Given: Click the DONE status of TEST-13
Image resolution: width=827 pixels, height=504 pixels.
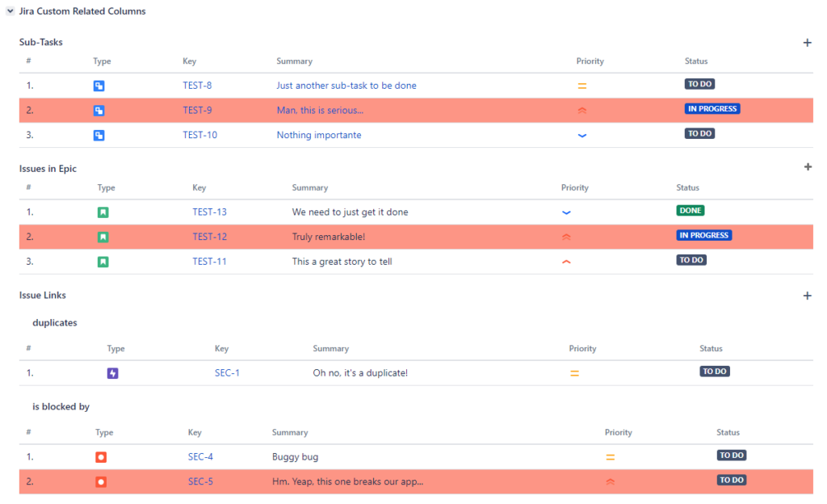Looking at the screenshot, I should [x=691, y=210].
